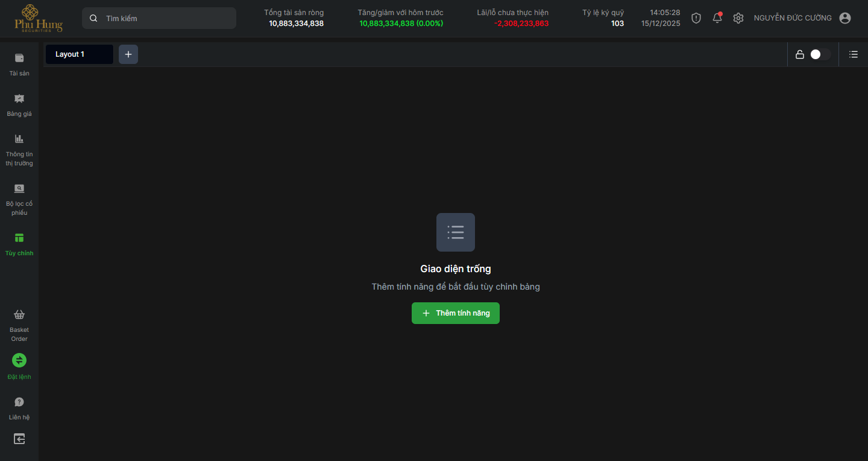
Task: Click the Tìm kiếm search field
Action: click(159, 18)
